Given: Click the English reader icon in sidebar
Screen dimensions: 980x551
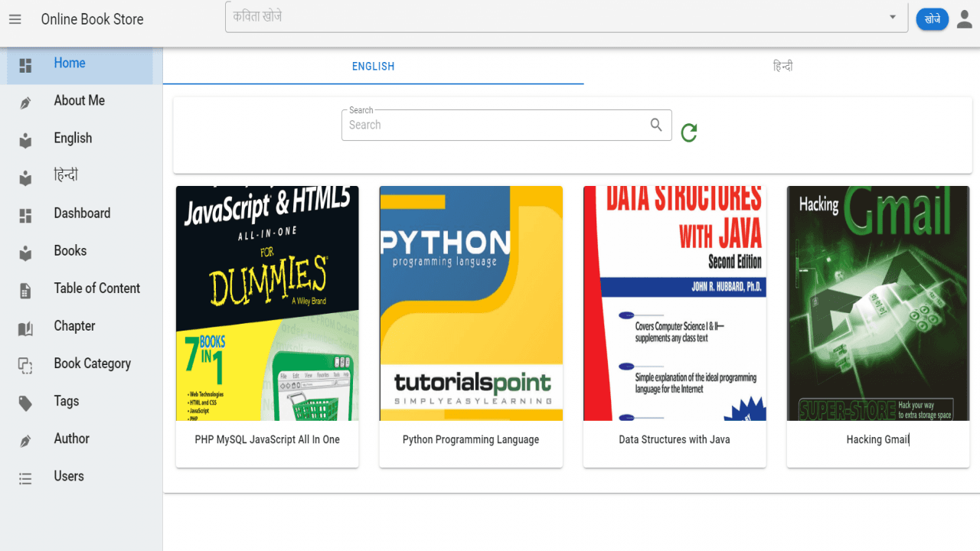Looking at the screenshot, I should click(25, 141).
